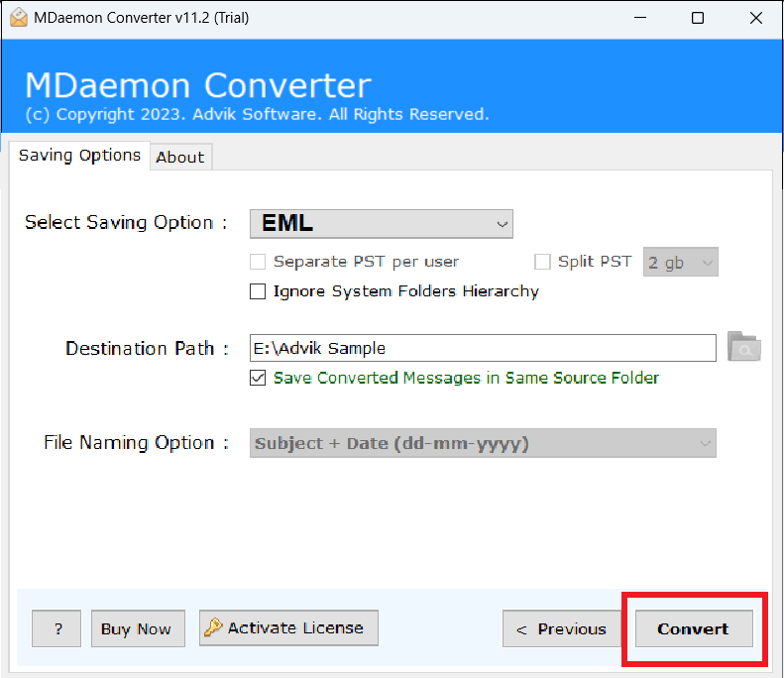Click the Select Saving Option label
The height and width of the screenshot is (678, 784).
pyautogui.click(x=126, y=222)
